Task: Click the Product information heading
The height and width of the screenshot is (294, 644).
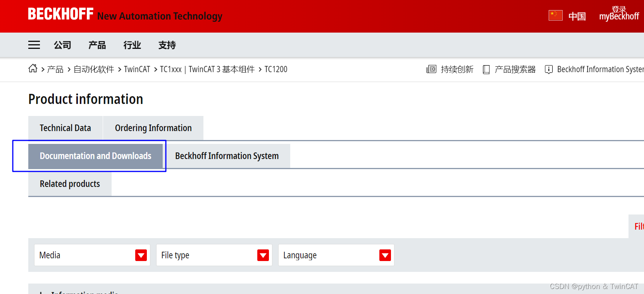Action: [x=86, y=99]
